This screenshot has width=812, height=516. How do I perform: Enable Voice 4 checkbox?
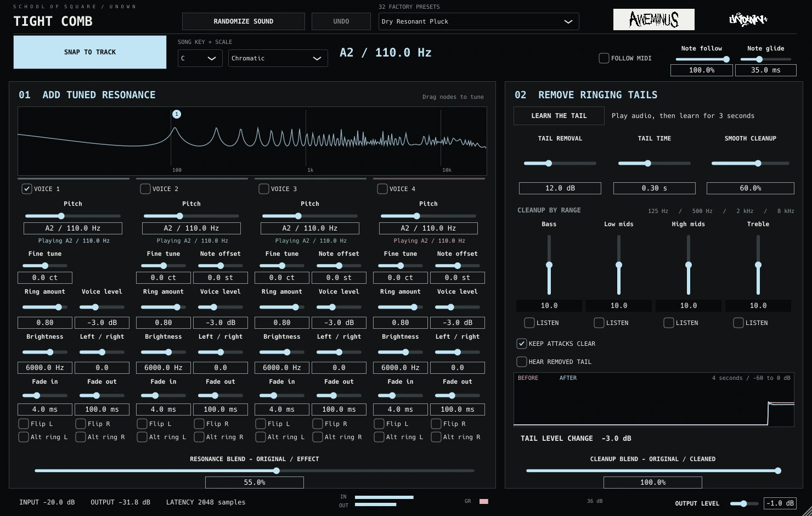click(x=382, y=189)
